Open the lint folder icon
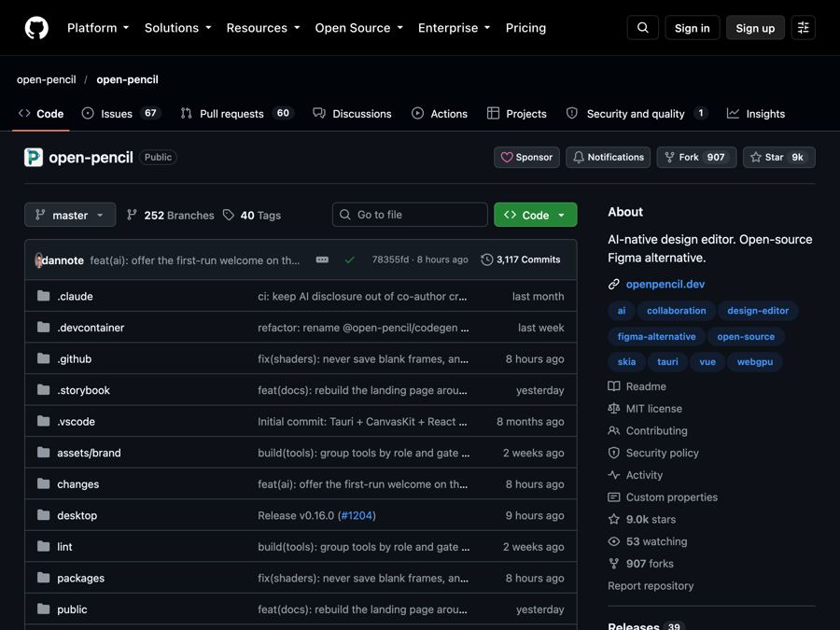 (x=43, y=546)
